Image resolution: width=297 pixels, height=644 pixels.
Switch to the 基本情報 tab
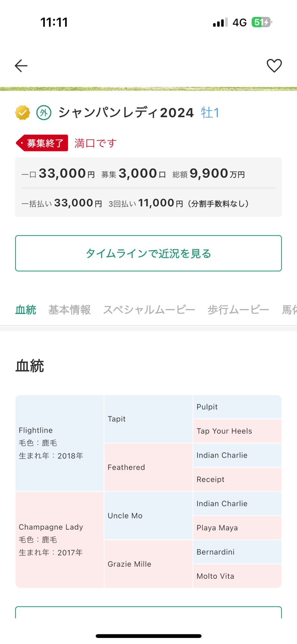70,310
